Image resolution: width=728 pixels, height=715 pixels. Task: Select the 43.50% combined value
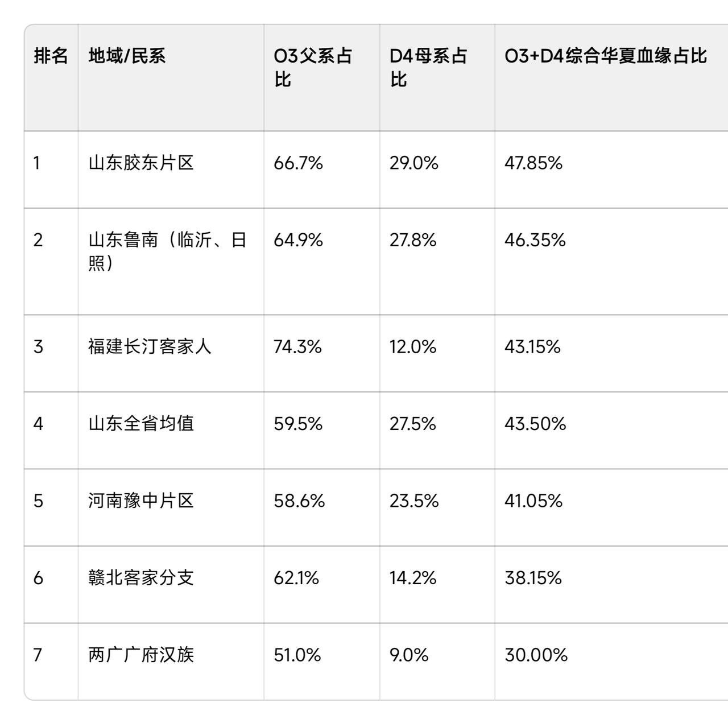535,424
